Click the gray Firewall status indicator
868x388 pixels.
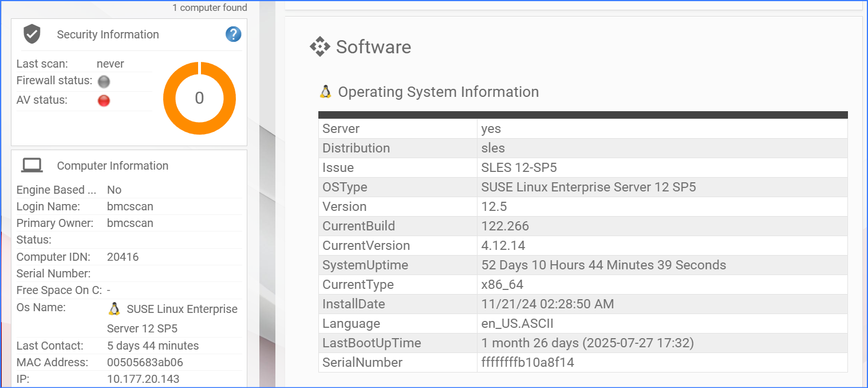click(x=104, y=81)
